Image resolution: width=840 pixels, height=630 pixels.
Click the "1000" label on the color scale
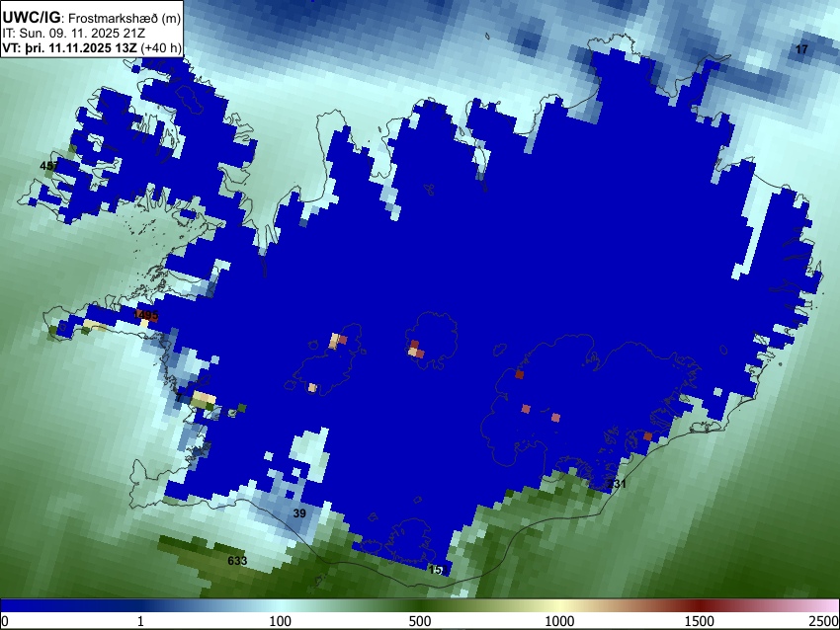click(x=559, y=621)
